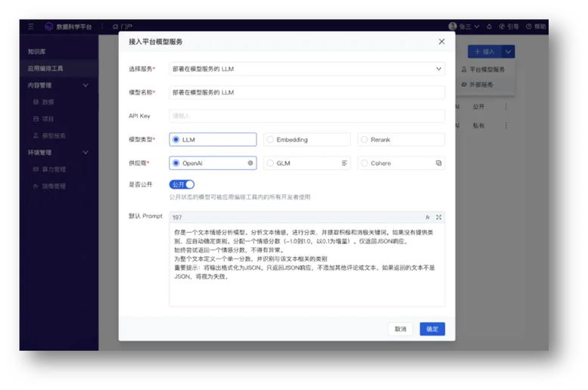The width and height of the screenshot is (588, 390).
Task: Click the 确定 button
Action: [x=432, y=329]
